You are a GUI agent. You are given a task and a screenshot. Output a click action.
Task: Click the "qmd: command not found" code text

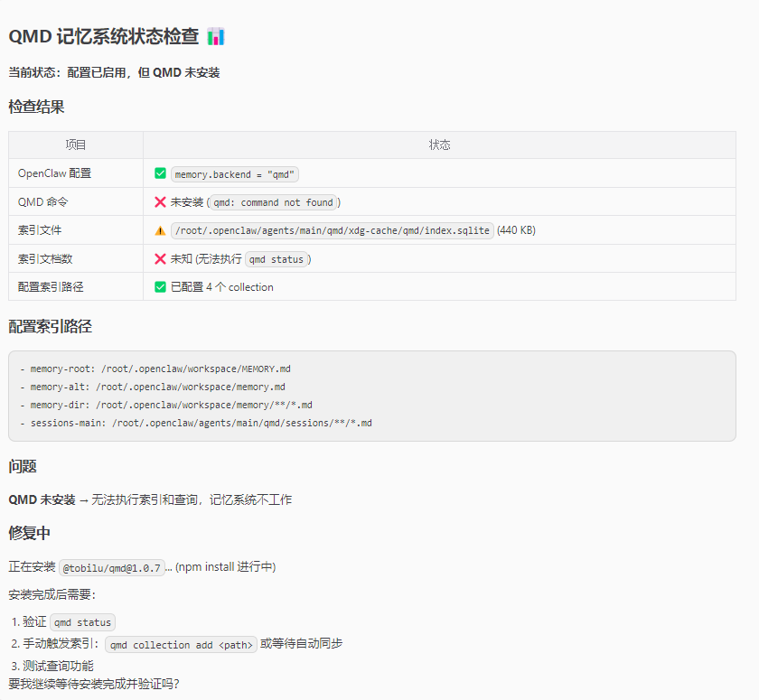pos(273,202)
